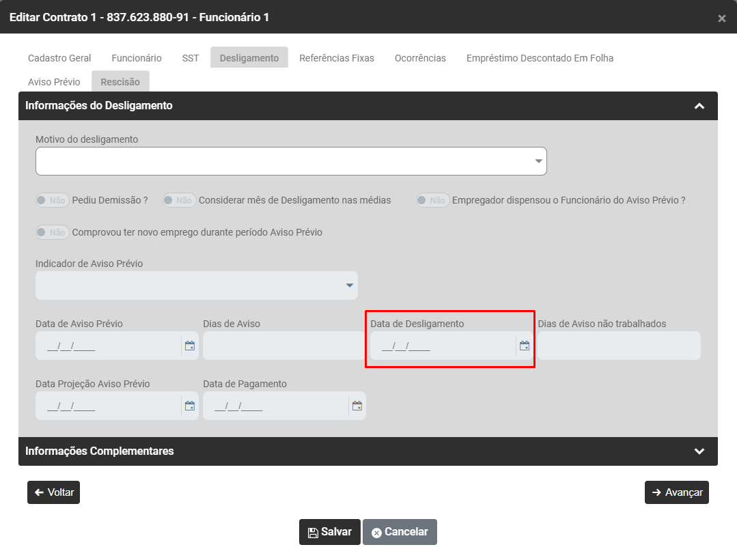Toggle Comprovou ter novo emprego switch
Viewport: 737px width, 560px height.
point(52,233)
